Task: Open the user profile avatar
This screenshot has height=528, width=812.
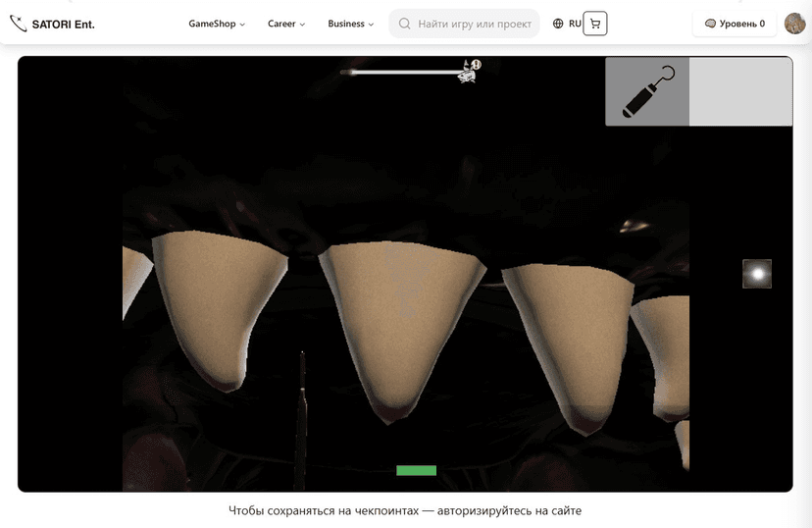Action: coord(794,24)
